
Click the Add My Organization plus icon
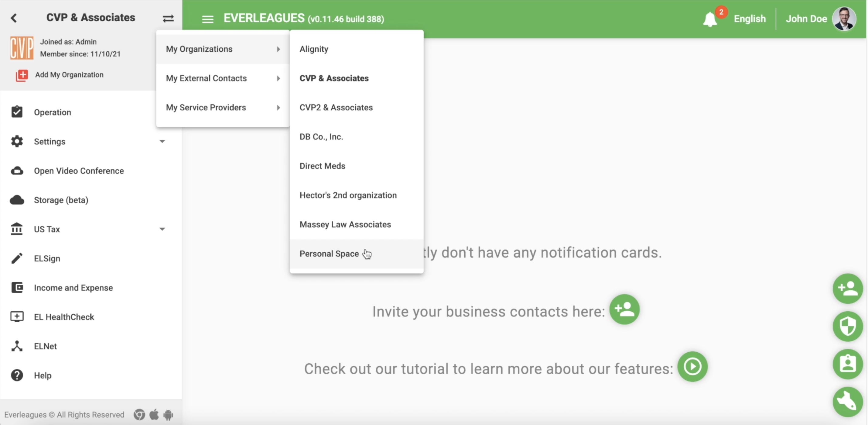click(22, 75)
